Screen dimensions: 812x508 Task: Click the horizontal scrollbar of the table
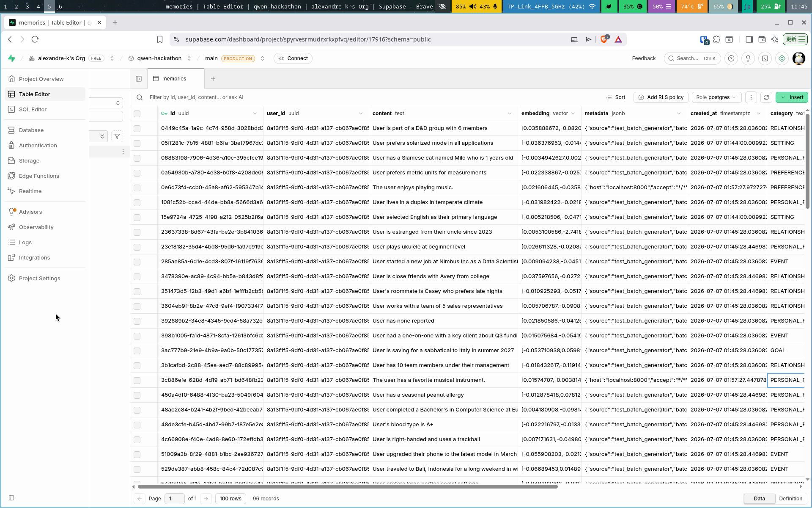pos(348,486)
